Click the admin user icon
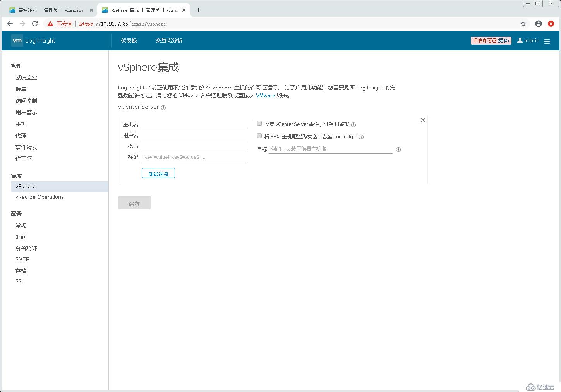561x392 pixels. (520, 40)
